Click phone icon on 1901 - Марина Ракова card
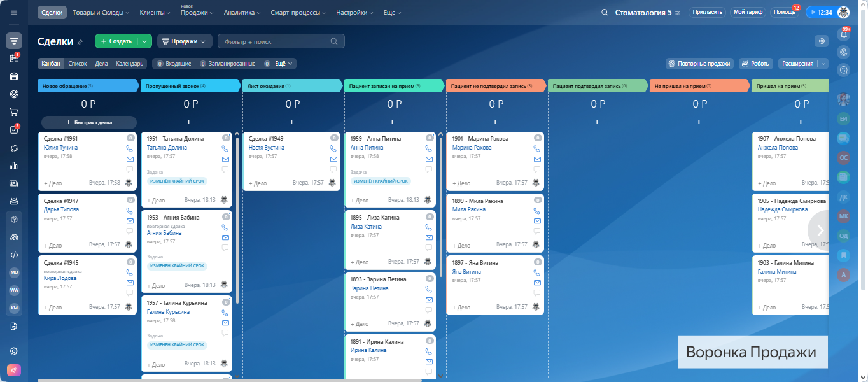The width and height of the screenshot is (868, 382). 537,148
